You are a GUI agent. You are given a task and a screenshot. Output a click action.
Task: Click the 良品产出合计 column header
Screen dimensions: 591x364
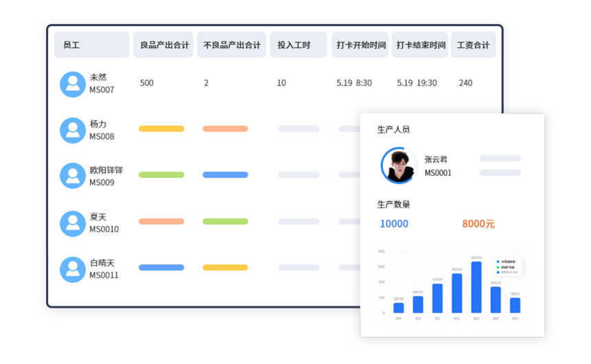[x=164, y=45]
